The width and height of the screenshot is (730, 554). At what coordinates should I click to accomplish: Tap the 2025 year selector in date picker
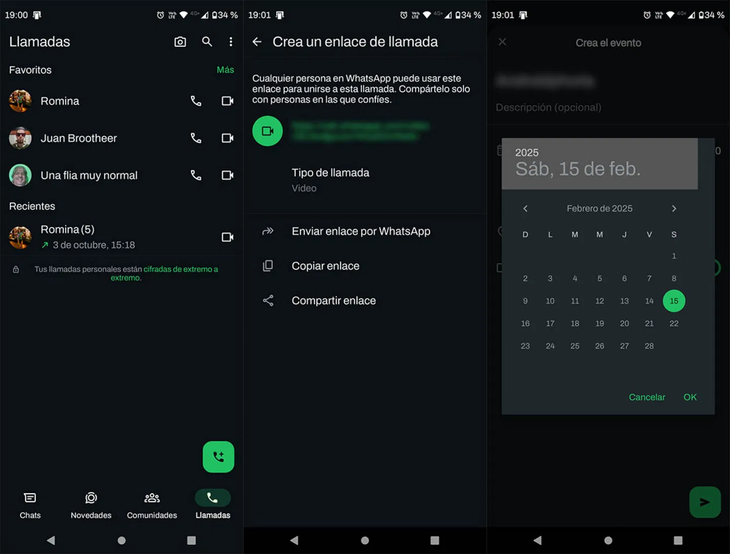(x=527, y=153)
